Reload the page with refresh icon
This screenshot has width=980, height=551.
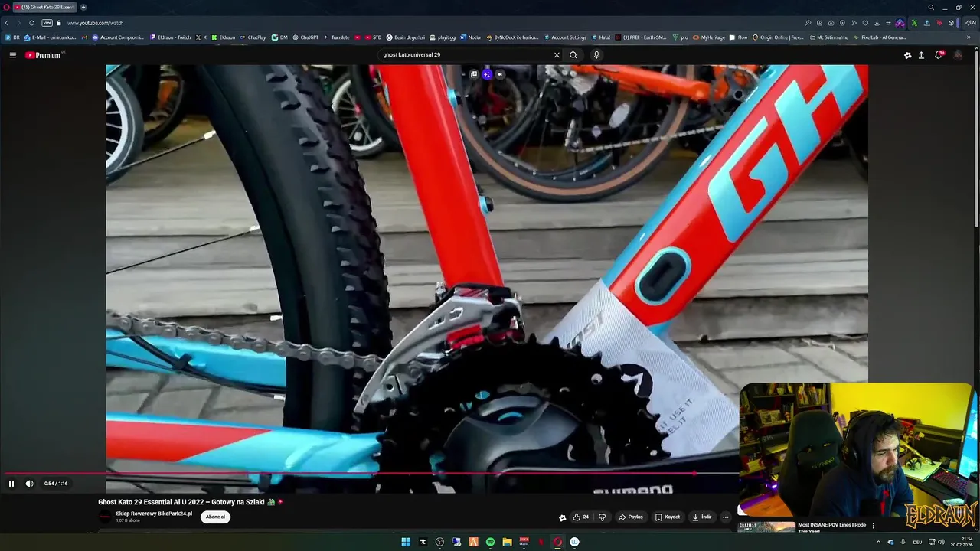(31, 23)
